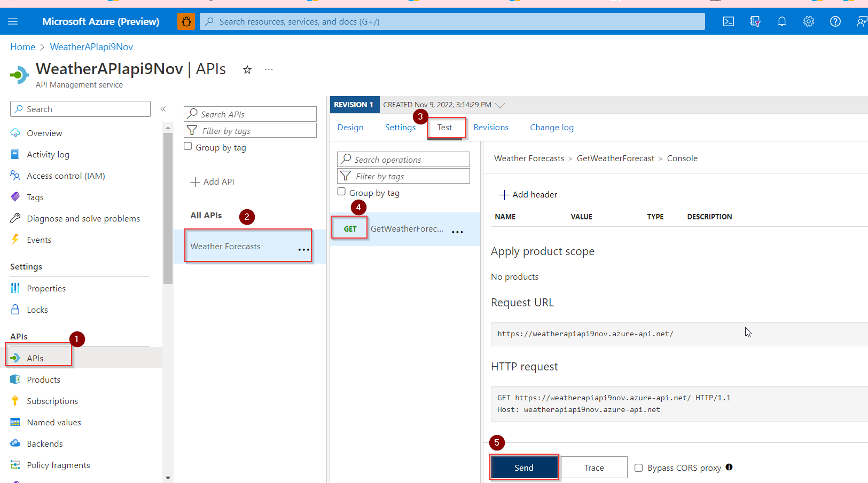Click the REVISION 1 badge
This screenshot has width=868, height=483.
tap(354, 105)
